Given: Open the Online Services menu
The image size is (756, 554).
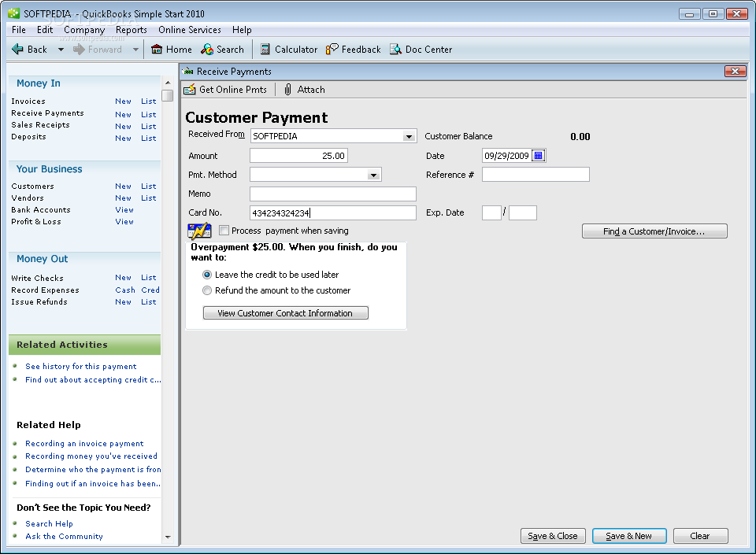Looking at the screenshot, I should pyautogui.click(x=190, y=30).
